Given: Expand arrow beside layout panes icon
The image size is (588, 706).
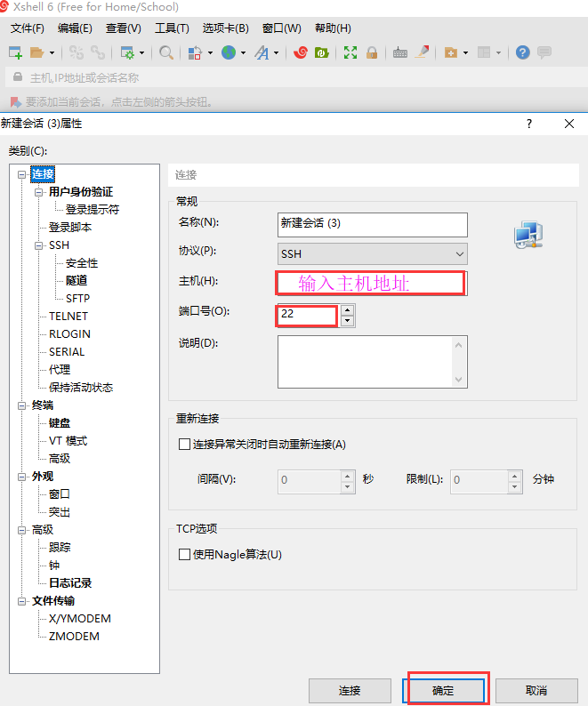Looking at the screenshot, I should click(x=498, y=53).
